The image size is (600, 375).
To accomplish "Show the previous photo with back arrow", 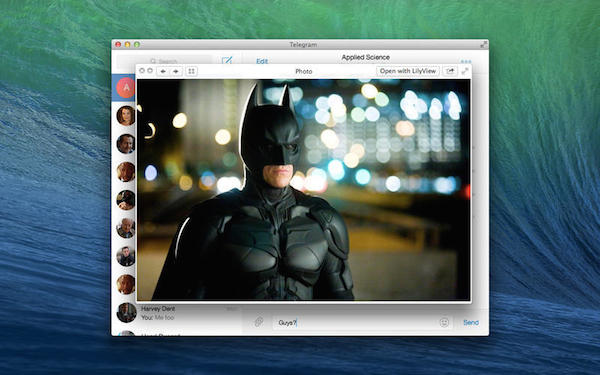I will [163, 71].
